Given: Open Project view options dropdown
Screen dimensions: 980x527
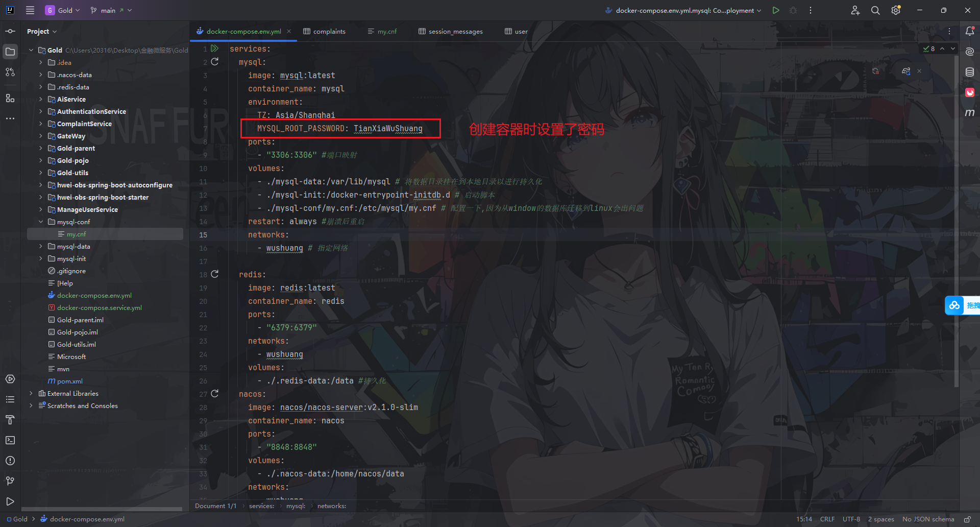Looking at the screenshot, I should click(x=42, y=31).
